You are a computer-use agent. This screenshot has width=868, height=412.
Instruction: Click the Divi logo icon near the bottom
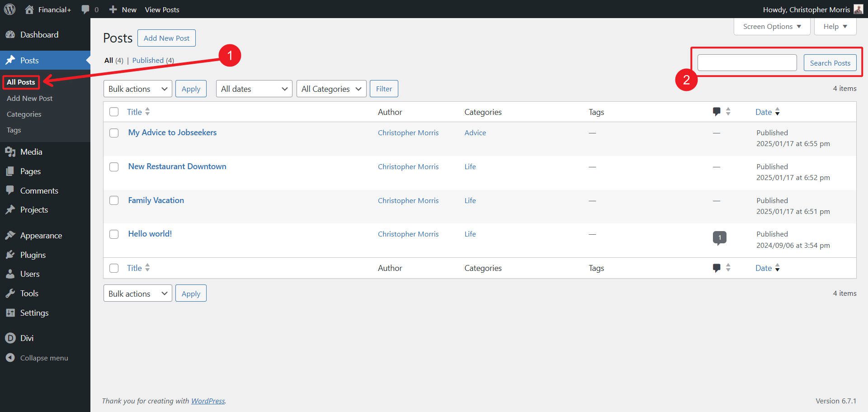10,338
